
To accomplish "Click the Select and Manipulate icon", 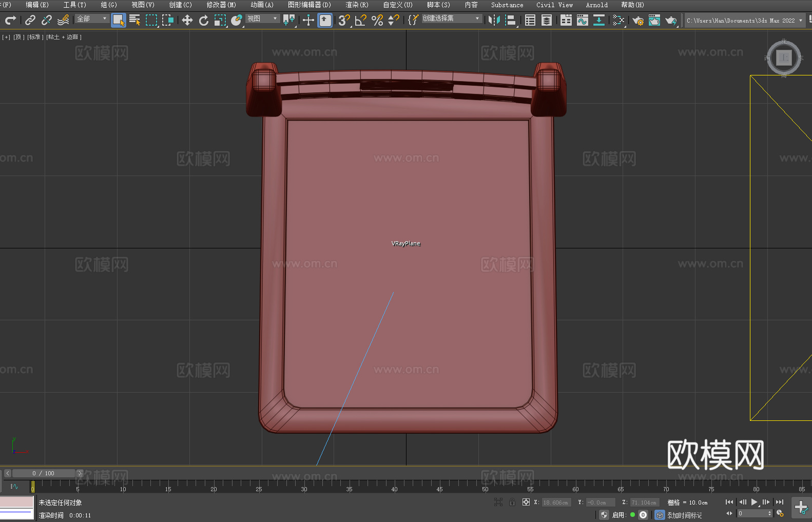I will pos(308,20).
